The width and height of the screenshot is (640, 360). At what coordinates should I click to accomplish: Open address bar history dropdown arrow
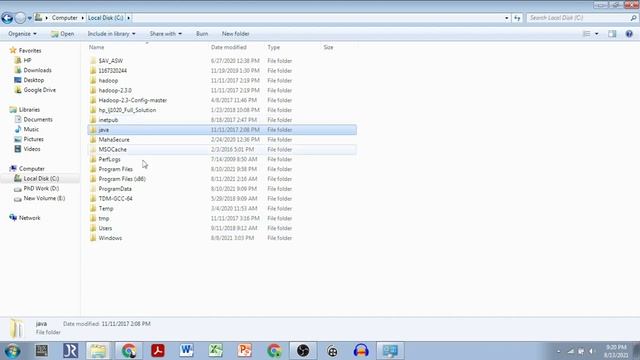pyautogui.click(x=507, y=18)
